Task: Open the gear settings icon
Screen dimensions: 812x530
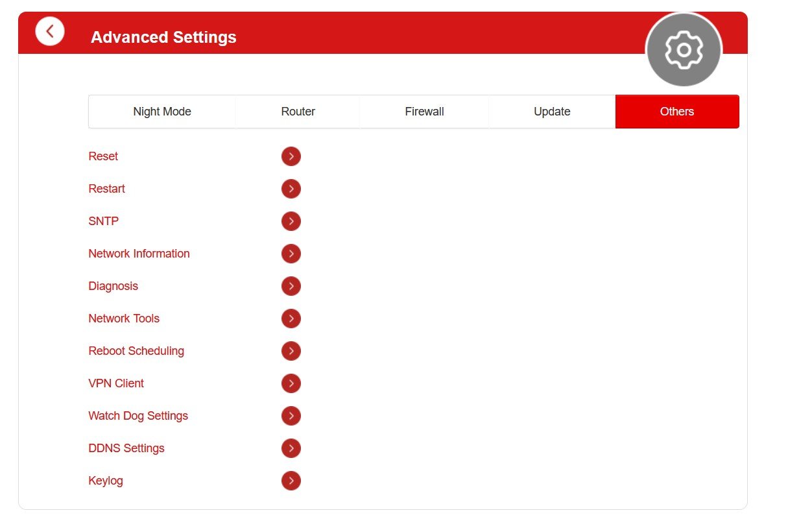Action: coord(684,50)
